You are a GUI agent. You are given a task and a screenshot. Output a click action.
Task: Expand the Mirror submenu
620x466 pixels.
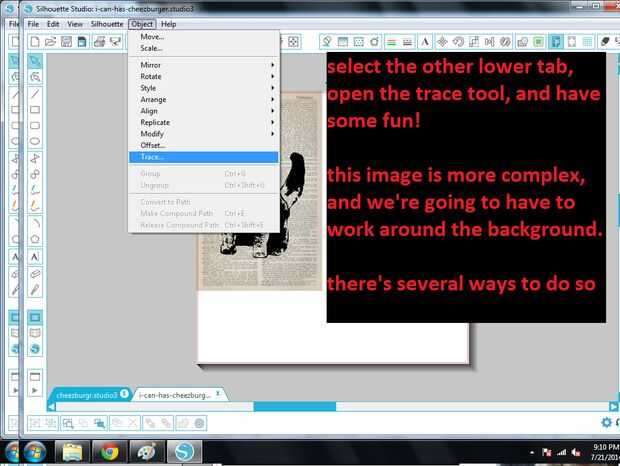point(204,65)
